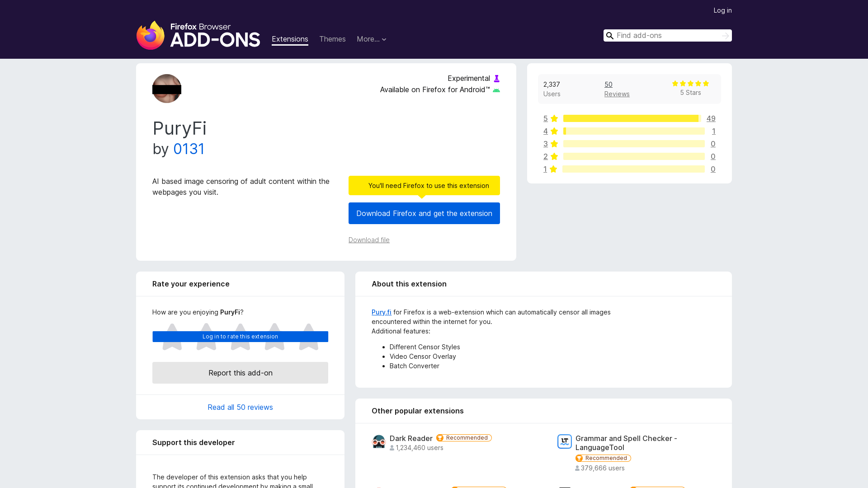Click the Android availability icon
Viewport: 868px width, 488px height.
click(x=496, y=90)
